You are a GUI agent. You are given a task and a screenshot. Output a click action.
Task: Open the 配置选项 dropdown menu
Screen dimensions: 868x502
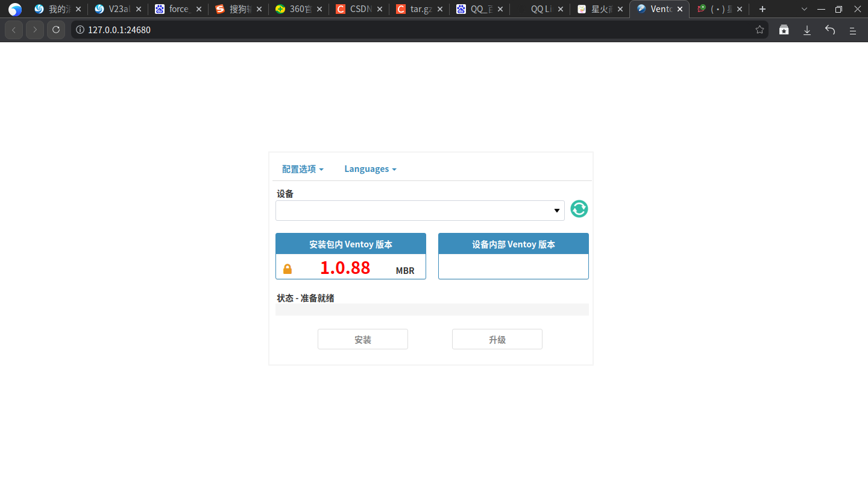[x=303, y=169]
